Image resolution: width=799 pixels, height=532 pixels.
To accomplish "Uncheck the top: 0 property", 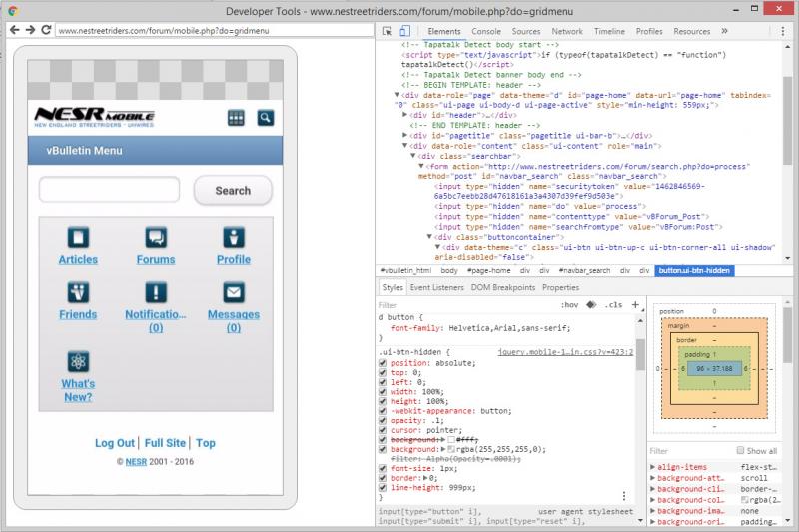I will point(383,372).
